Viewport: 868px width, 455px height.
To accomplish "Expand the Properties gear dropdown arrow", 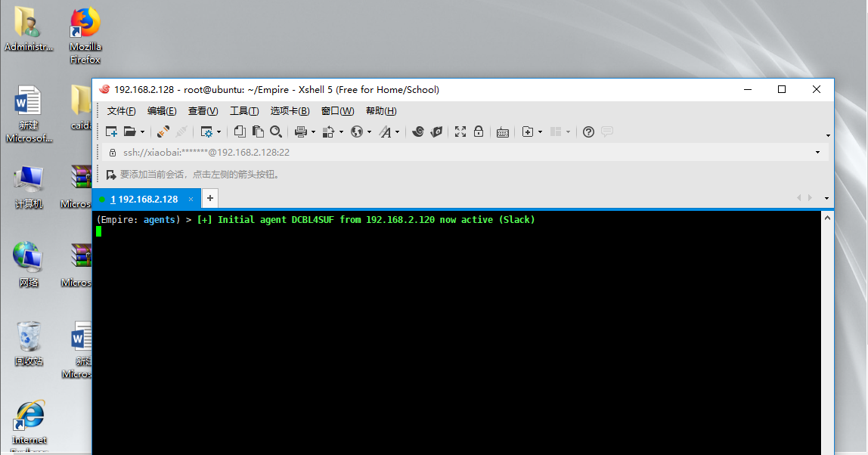I will (219, 132).
